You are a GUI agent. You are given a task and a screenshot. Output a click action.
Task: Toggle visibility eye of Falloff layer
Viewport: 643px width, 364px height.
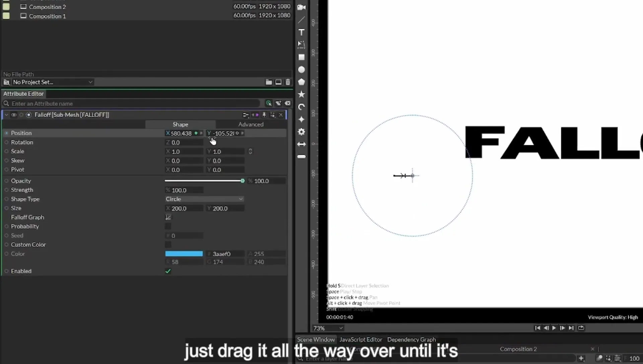pos(14,115)
